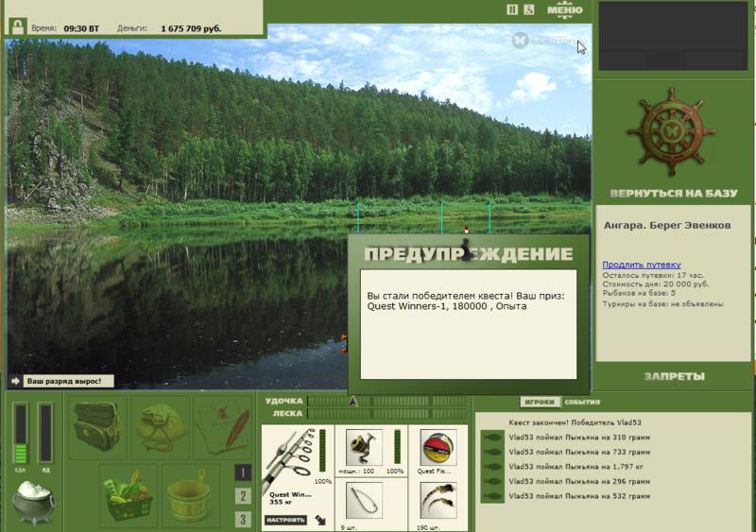Switch to rod slot number 3
Image resolution: width=756 pixels, height=532 pixels.
tap(243, 519)
